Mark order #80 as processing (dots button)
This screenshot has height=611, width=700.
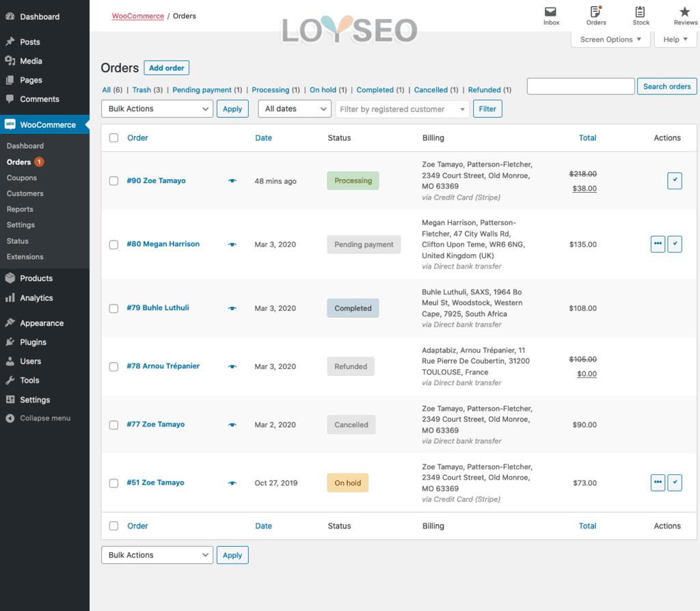click(x=658, y=244)
